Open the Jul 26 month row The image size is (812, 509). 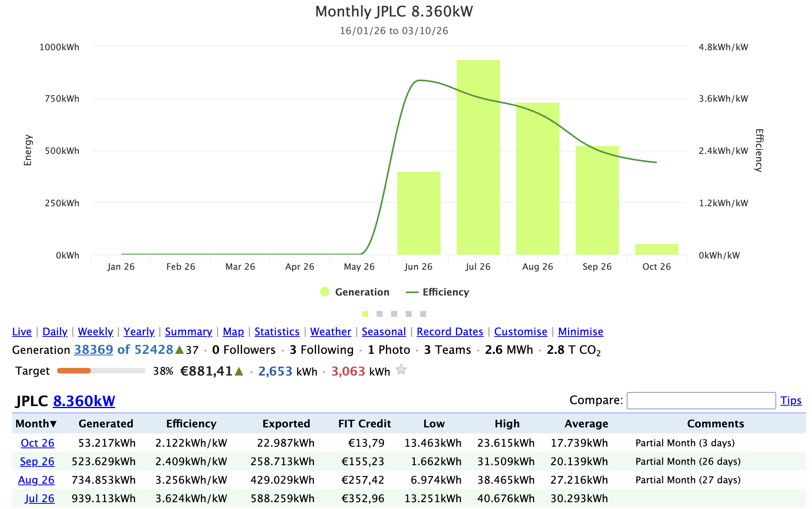point(39,498)
